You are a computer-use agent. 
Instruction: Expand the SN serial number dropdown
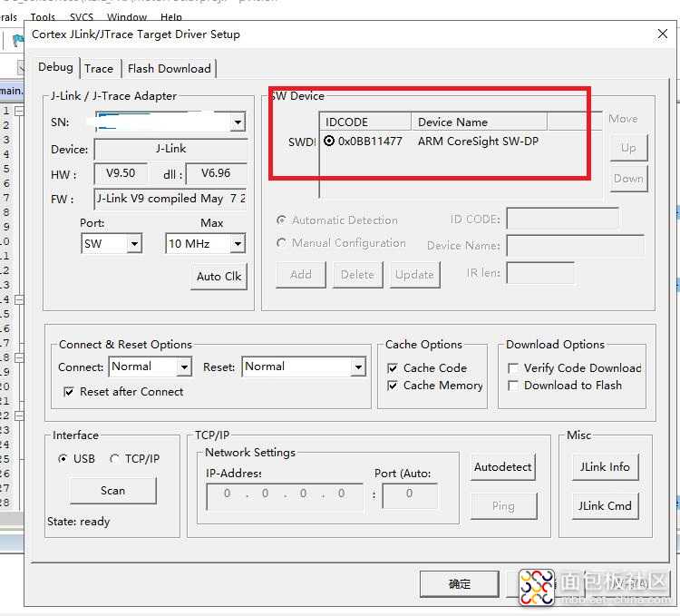click(238, 122)
